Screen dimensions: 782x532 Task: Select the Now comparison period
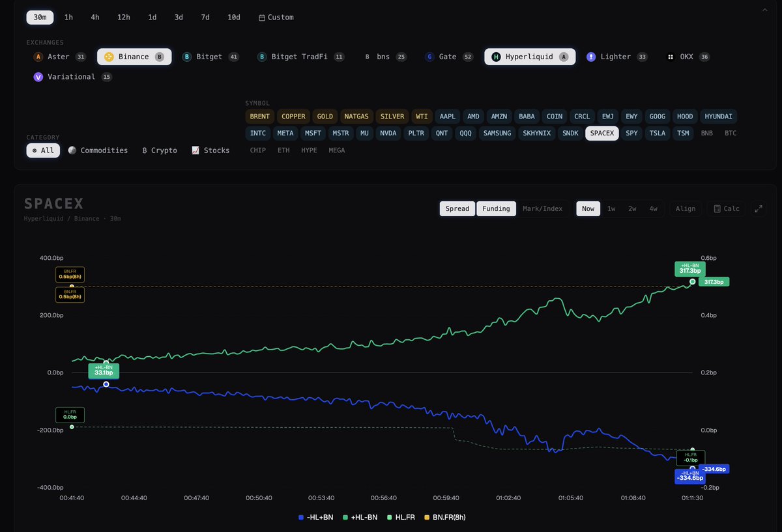coord(588,208)
